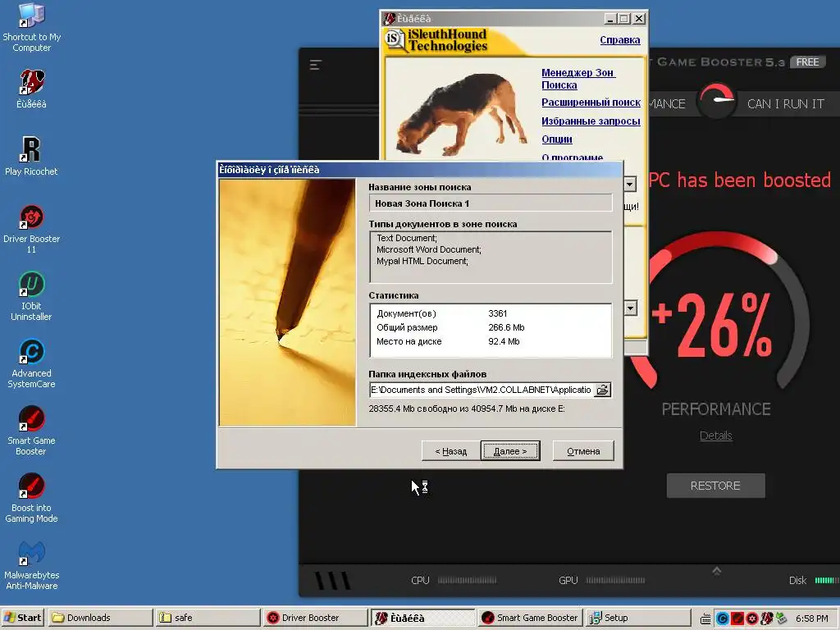The height and width of the screenshot is (630, 840).
Task: Open Менеджер Зон Поиска link
Action: pyautogui.click(x=577, y=79)
